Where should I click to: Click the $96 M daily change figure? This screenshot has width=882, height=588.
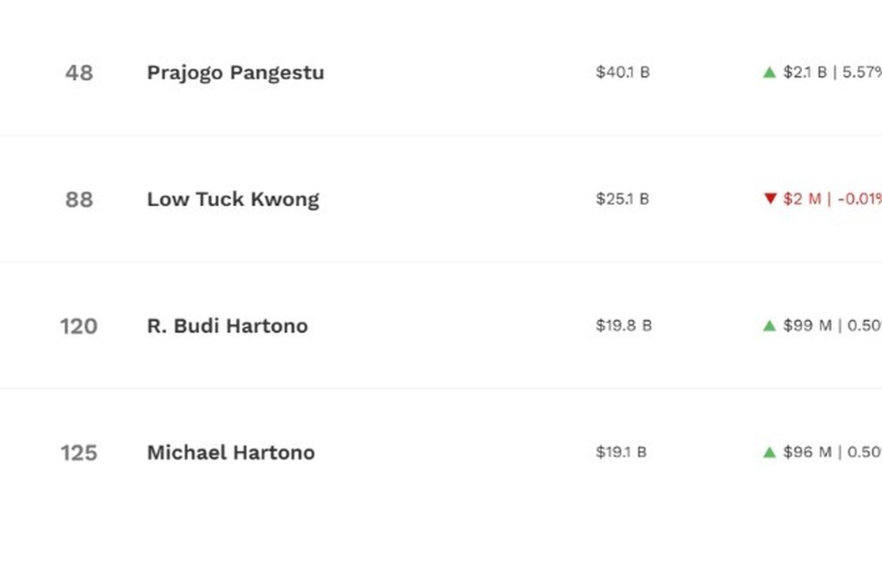[807, 452]
